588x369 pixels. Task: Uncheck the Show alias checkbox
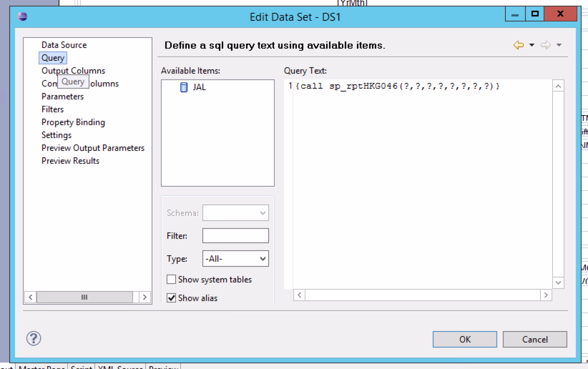pos(171,298)
